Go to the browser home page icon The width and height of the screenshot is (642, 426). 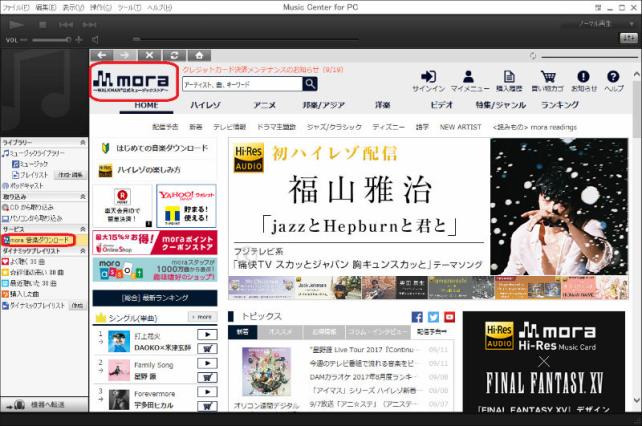pos(199,55)
